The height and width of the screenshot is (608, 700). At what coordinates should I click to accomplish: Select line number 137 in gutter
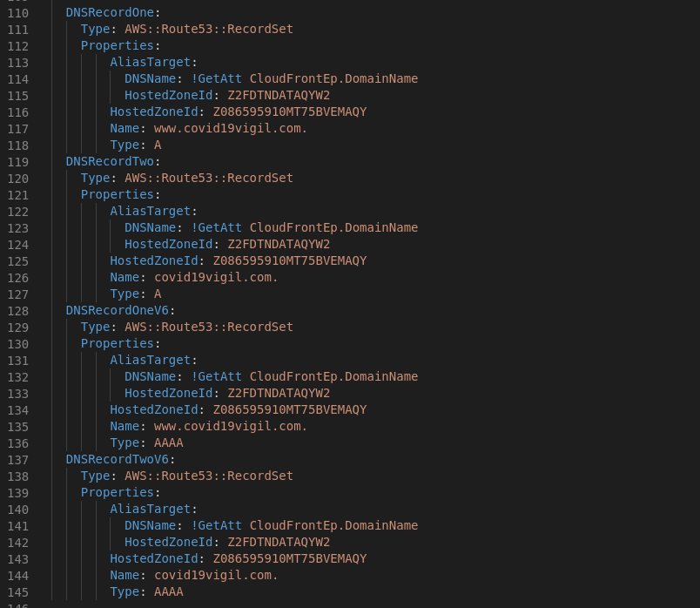[18, 460]
